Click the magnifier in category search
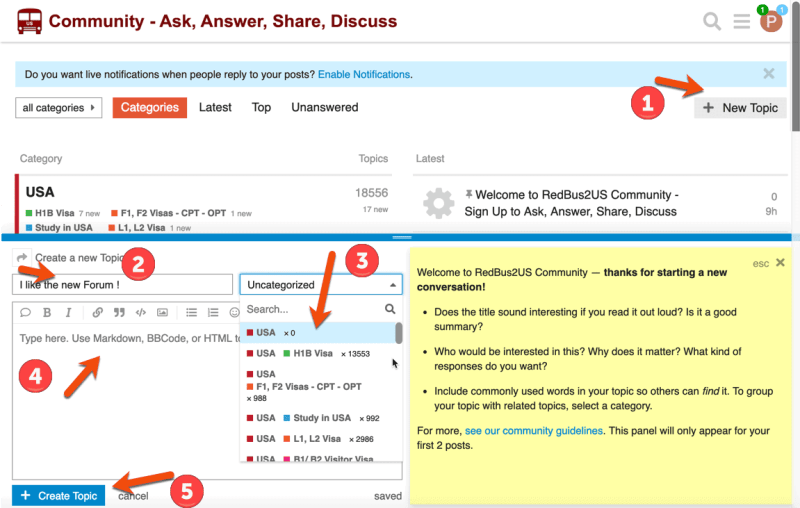 coord(390,309)
